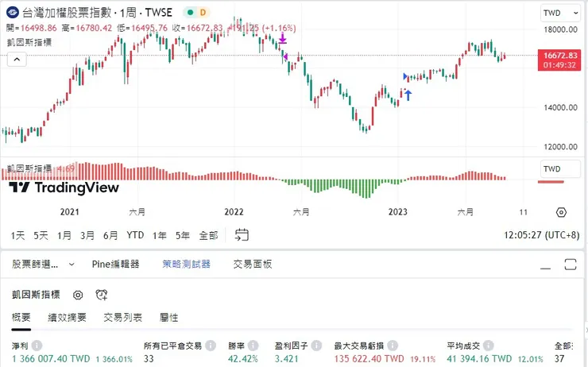
Task: Select the 5天 time range
Action: 41,235
